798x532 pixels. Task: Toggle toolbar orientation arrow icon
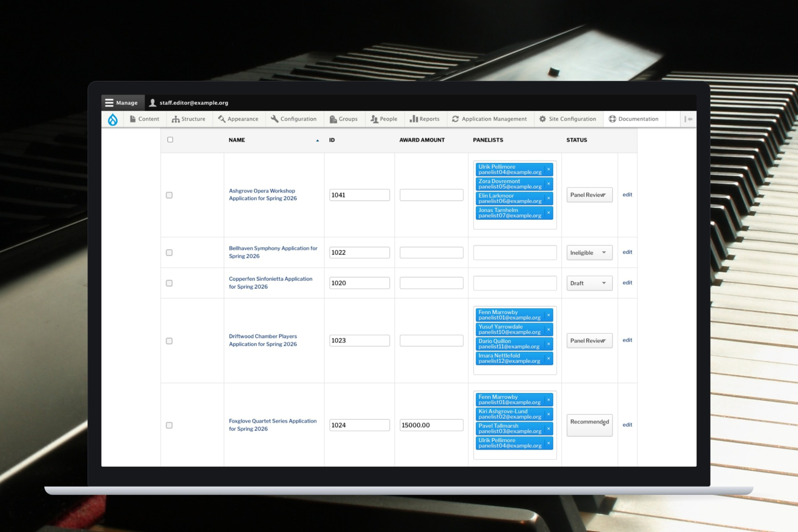click(688, 119)
